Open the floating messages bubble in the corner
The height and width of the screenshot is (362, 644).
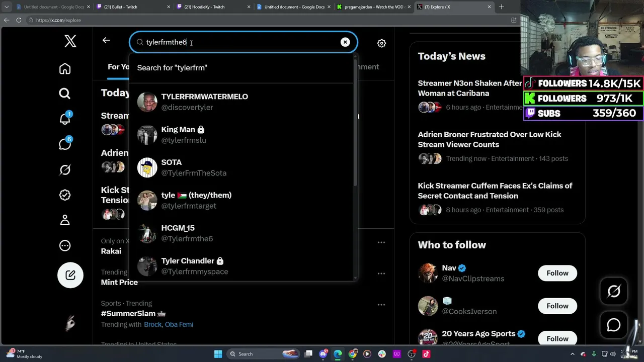click(614, 325)
